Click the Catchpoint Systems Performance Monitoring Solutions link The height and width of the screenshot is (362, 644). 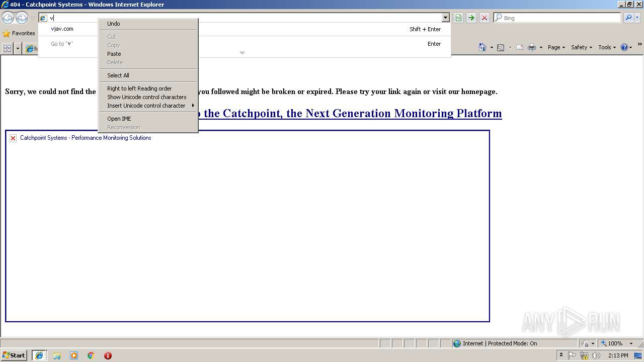(86, 138)
